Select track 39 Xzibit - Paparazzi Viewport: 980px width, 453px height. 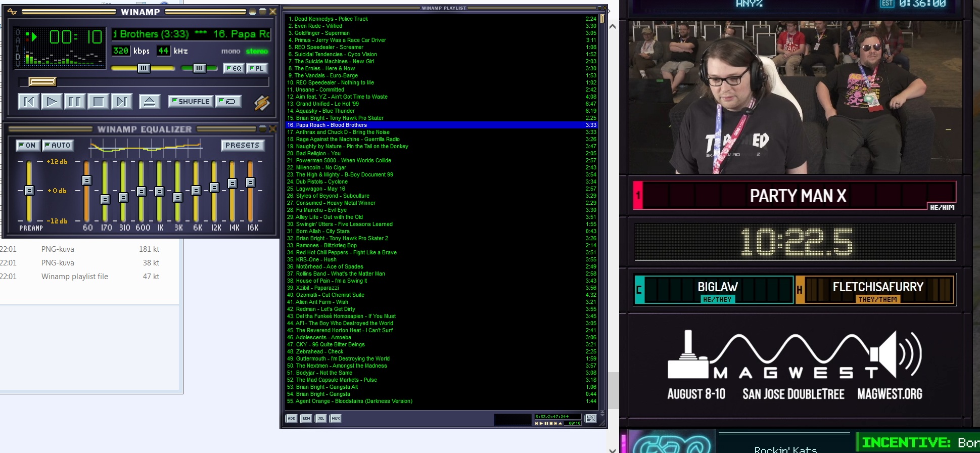(442, 288)
